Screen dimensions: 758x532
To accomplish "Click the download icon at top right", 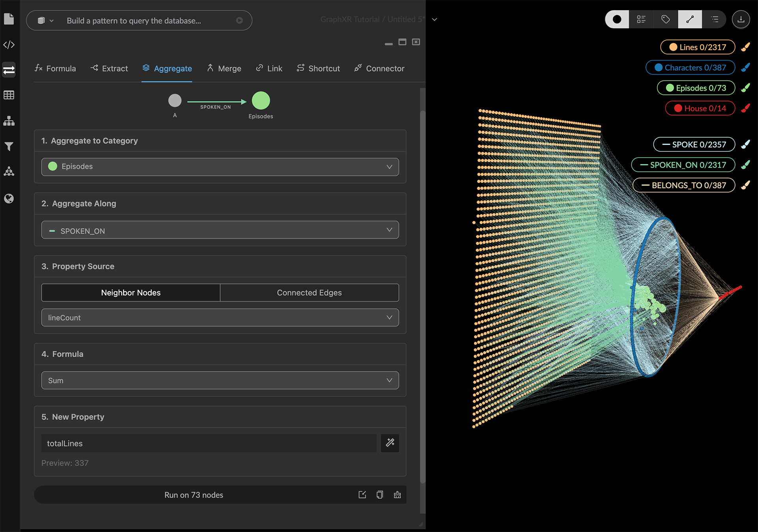I will [741, 19].
